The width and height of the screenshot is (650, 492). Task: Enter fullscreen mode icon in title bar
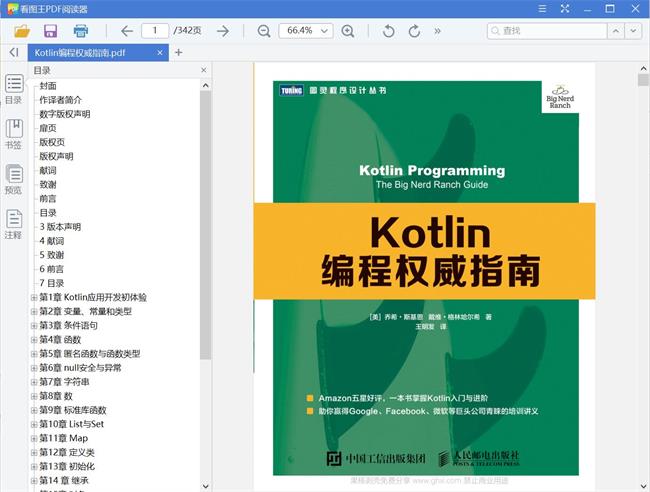[565, 9]
